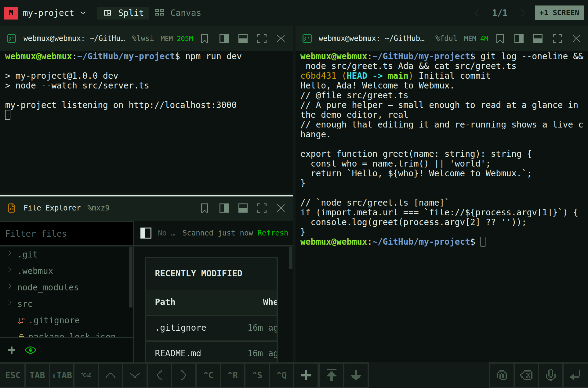Send Ctrl+C interrupt key
The height and width of the screenshot is (388, 588).
[x=208, y=375]
